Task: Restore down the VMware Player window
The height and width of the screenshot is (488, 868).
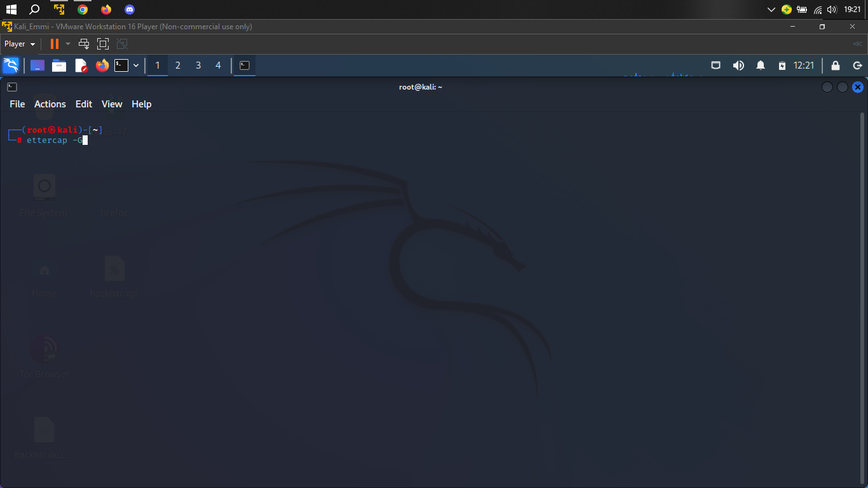Action: (822, 27)
